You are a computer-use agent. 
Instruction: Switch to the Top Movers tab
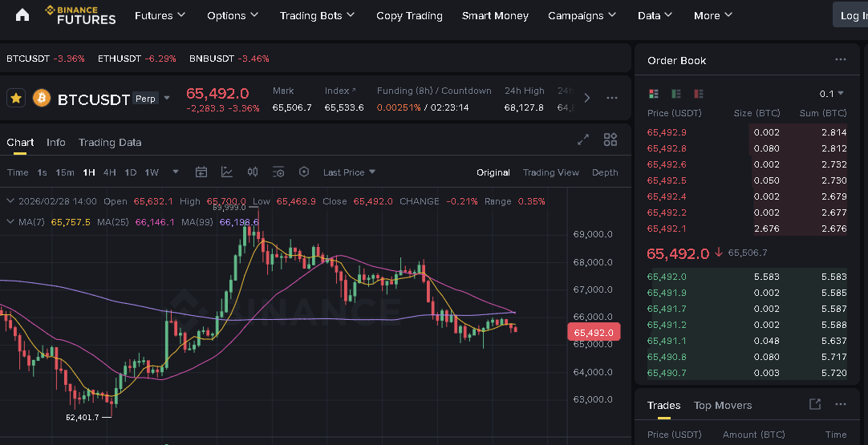tap(723, 405)
